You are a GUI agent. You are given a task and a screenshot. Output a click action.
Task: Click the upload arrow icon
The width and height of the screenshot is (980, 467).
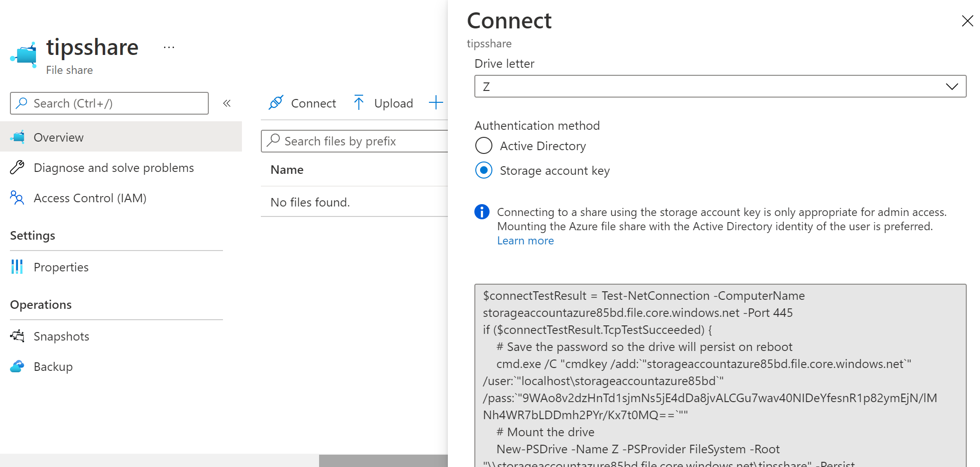click(359, 102)
